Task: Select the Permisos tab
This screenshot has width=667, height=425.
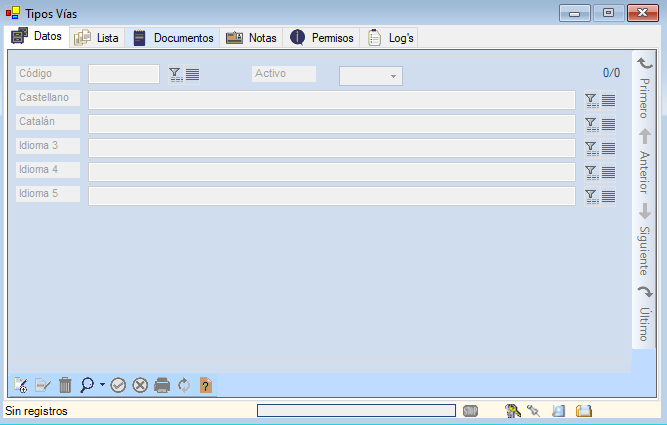Action: 322,38
